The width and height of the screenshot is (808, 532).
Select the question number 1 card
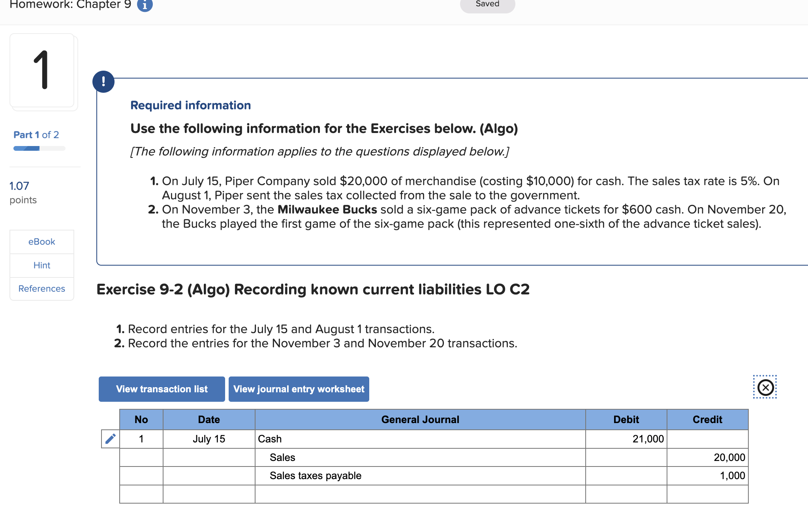coord(42,70)
